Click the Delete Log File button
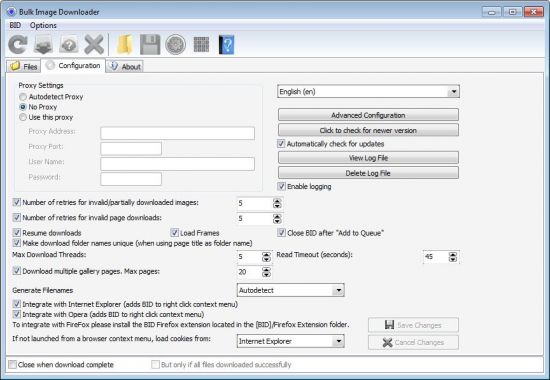The image size is (550, 380). [x=368, y=173]
